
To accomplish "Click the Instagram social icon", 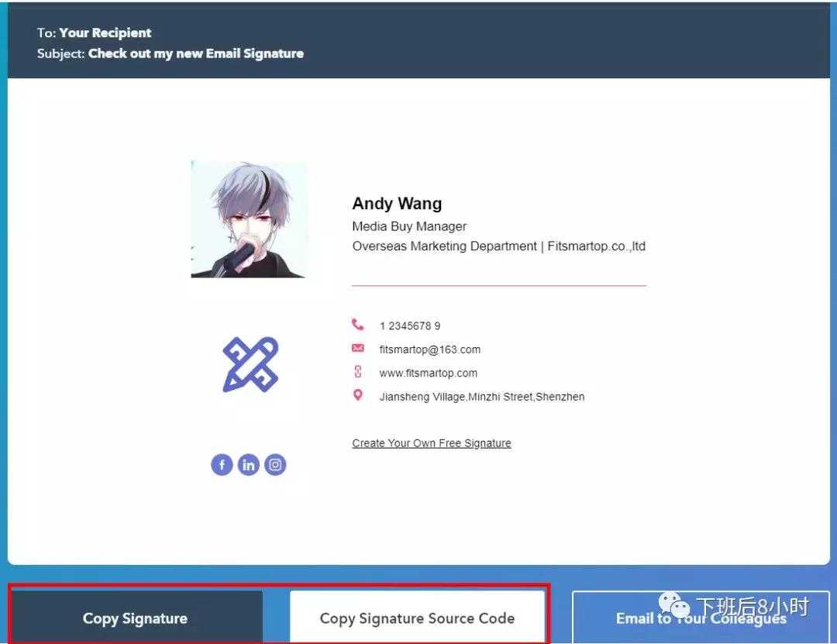I will tap(275, 465).
